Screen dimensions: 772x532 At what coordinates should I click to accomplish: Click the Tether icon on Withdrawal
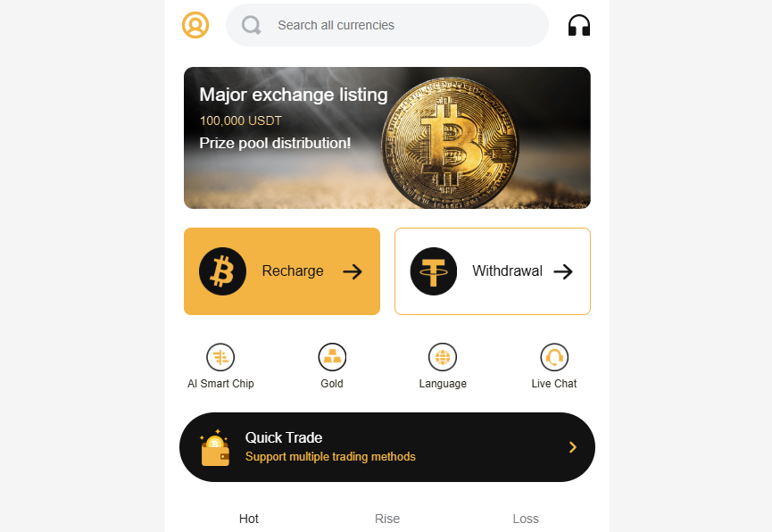(434, 271)
